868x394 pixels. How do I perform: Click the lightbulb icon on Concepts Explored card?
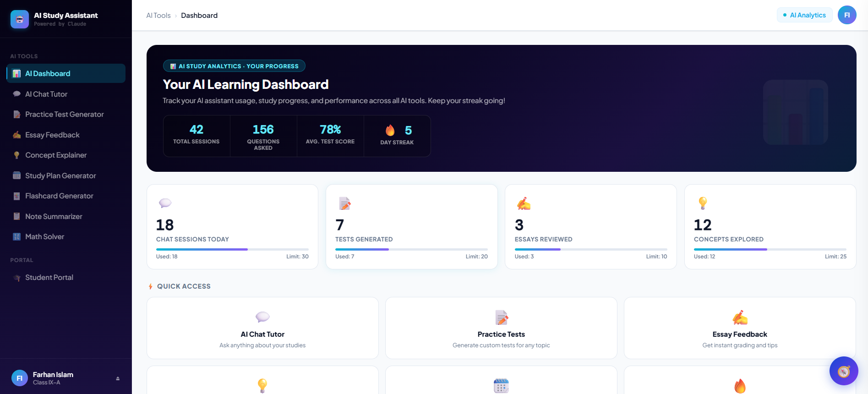coord(703,203)
